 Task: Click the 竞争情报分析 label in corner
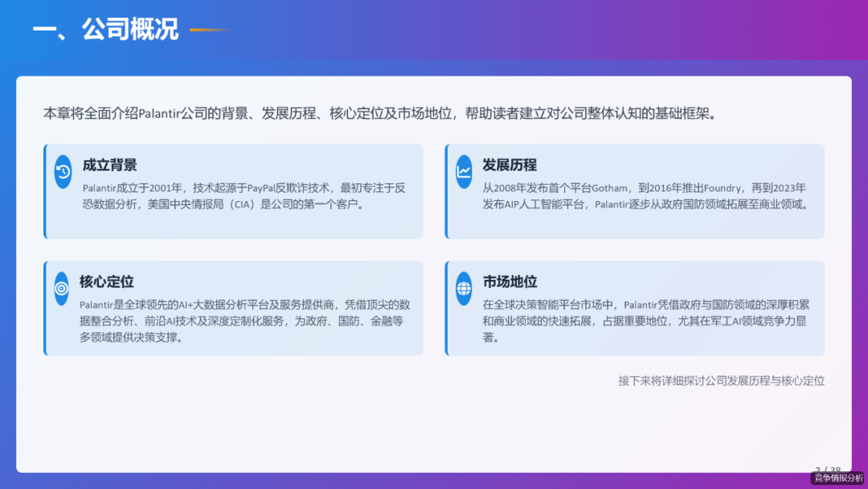tap(838, 479)
